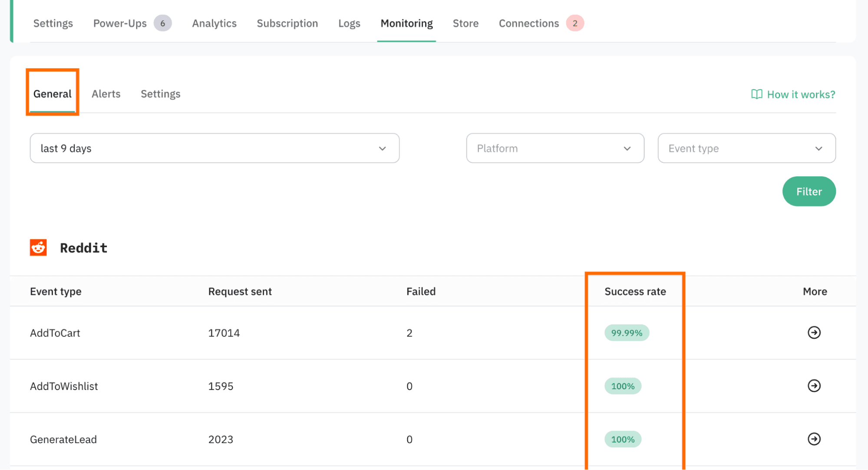Screen dimensions: 868x470
Task: Switch to the Alerts sub-tab
Action: (x=106, y=94)
